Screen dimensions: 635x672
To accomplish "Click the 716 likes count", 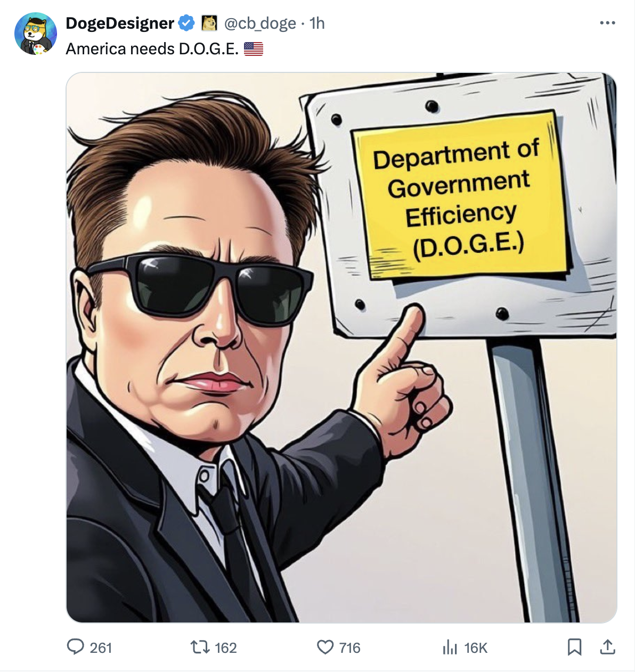I will [x=349, y=648].
